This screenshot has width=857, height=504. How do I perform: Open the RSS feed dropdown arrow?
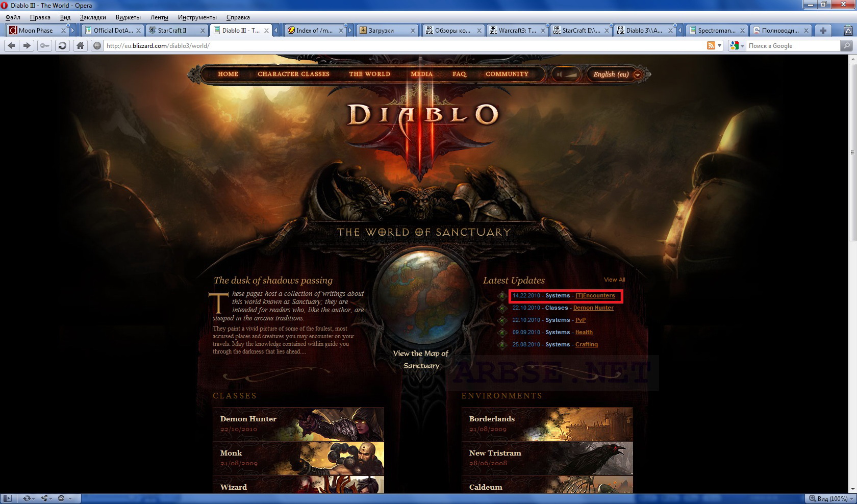(x=719, y=46)
